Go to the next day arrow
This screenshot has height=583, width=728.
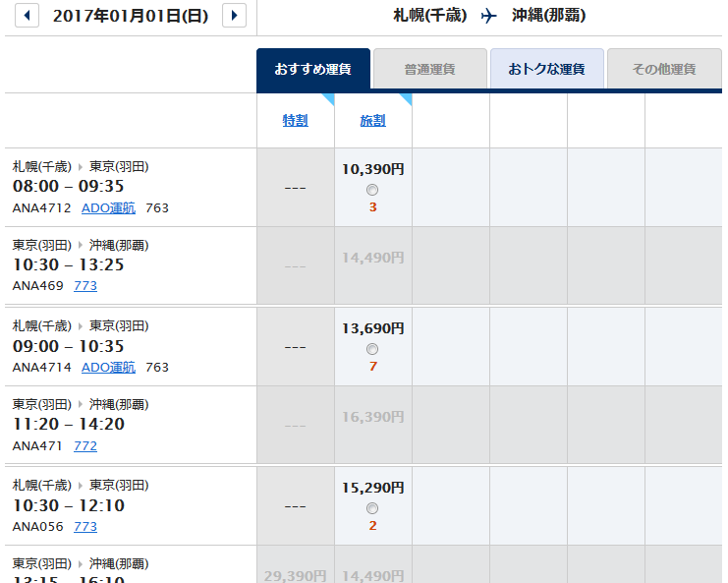(234, 16)
